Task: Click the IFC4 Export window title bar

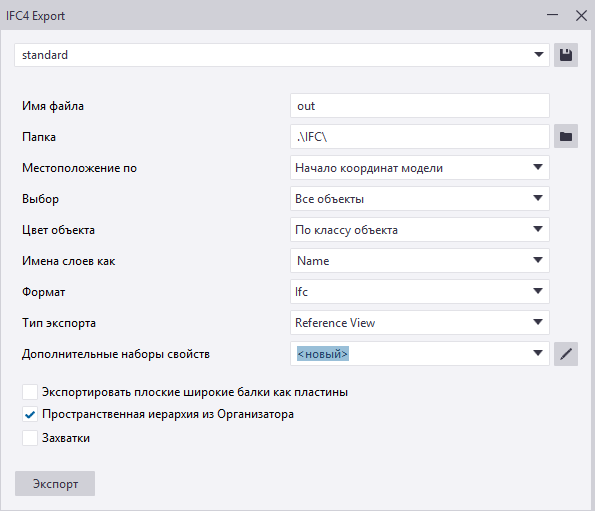Action: click(x=266, y=16)
